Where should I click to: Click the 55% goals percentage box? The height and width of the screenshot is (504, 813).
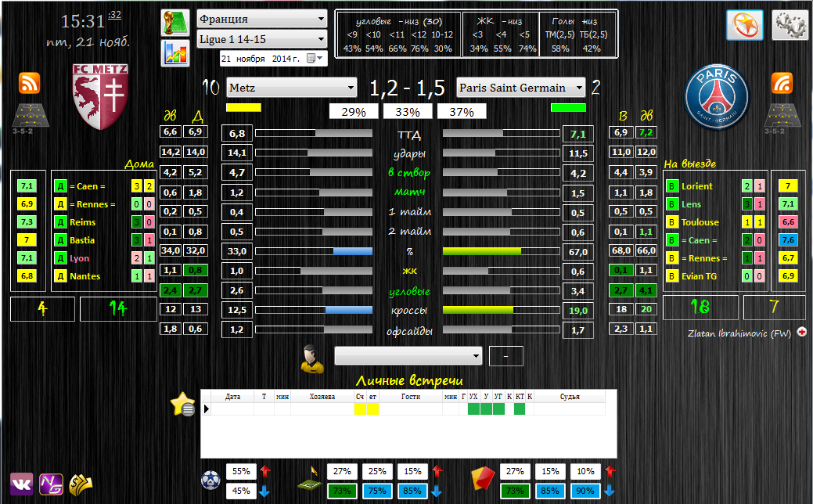(241, 471)
